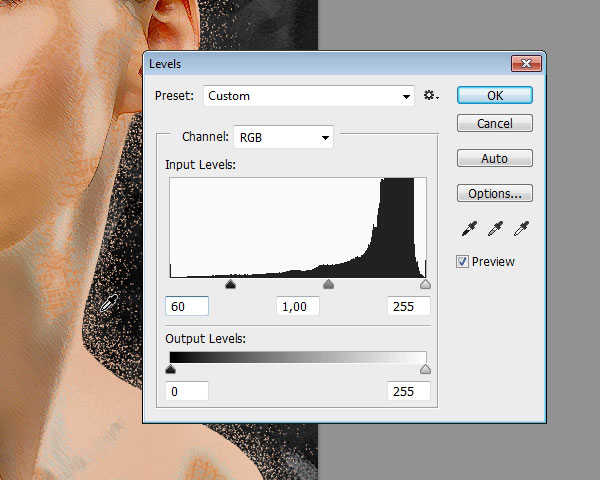Open the Channel RGB dropdown
Screen dimensions: 600x480
click(282, 137)
